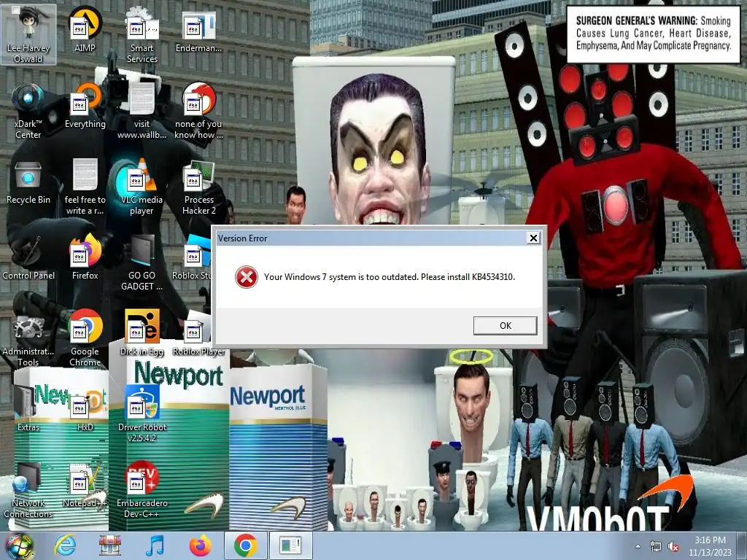Click the red error X icon in dialog

247,276
